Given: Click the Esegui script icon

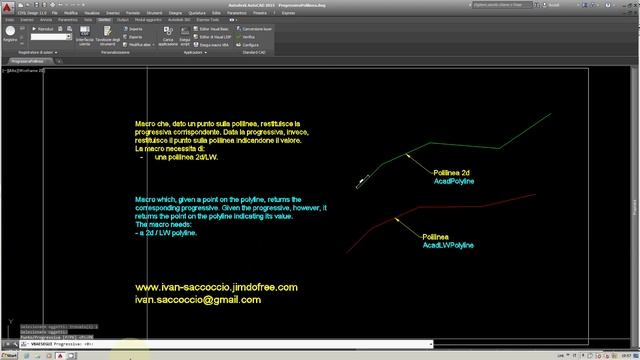Looking at the screenshot, I should click(x=184, y=36).
